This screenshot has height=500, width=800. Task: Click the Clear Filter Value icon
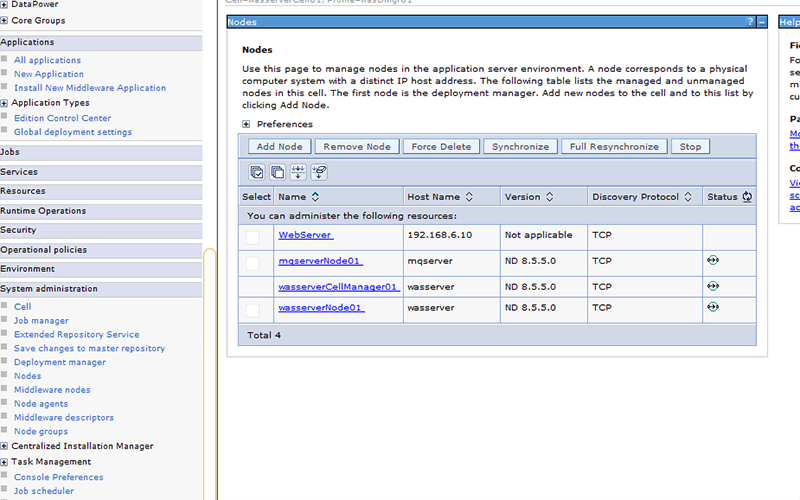pos(319,172)
